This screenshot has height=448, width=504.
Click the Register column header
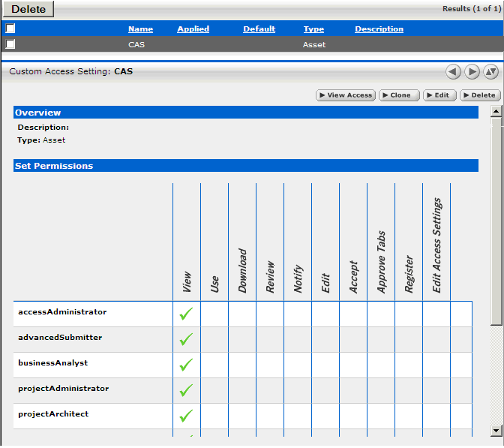(409, 274)
